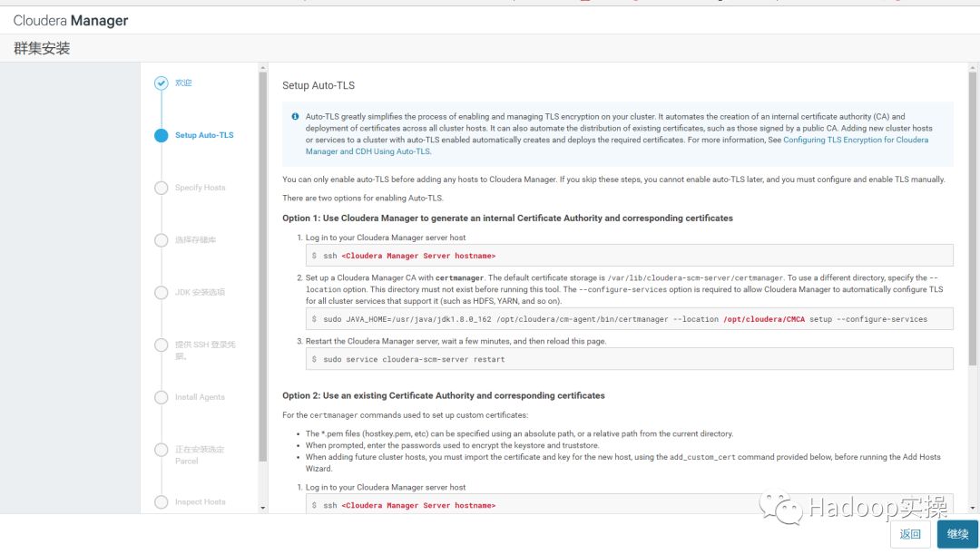Click the Specify Hosts step circle
This screenshot has height=554, width=980.
click(162, 188)
